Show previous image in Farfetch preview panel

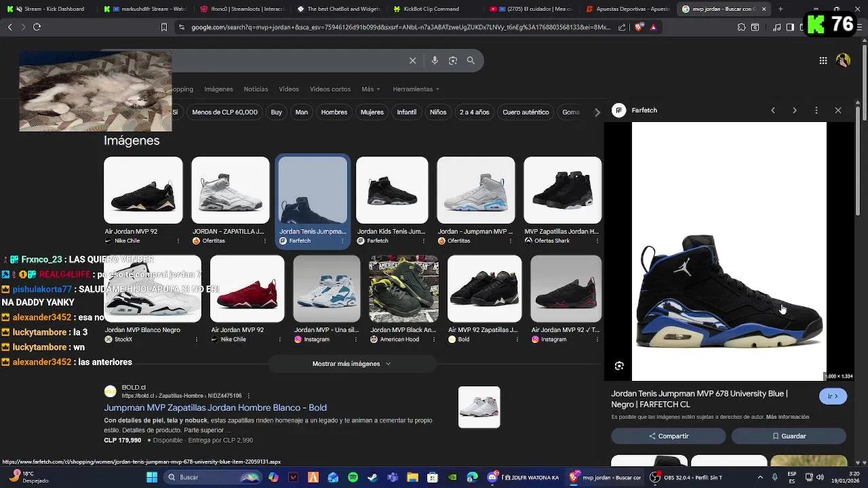tap(772, 110)
